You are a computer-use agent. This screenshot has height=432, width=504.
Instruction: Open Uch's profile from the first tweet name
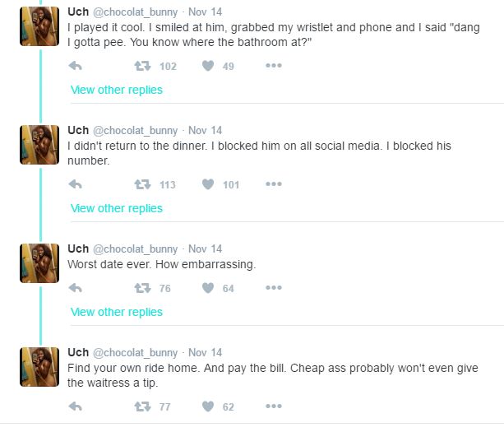77,12
